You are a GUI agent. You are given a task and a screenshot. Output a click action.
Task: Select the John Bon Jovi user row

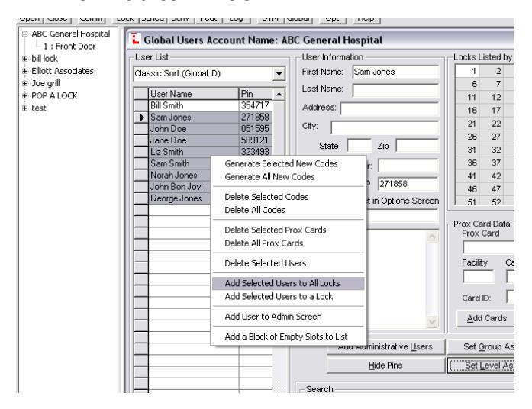pyautogui.click(x=179, y=186)
